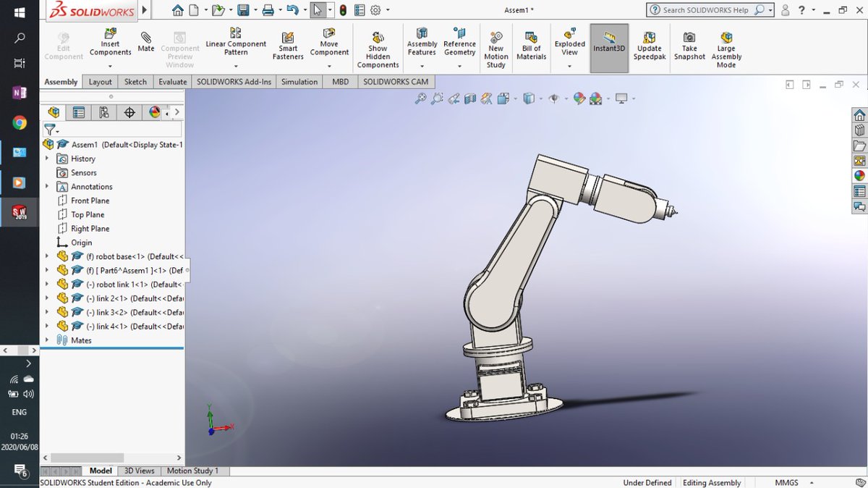
Task: Expand the robot base component entry
Action: (x=47, y=256)
